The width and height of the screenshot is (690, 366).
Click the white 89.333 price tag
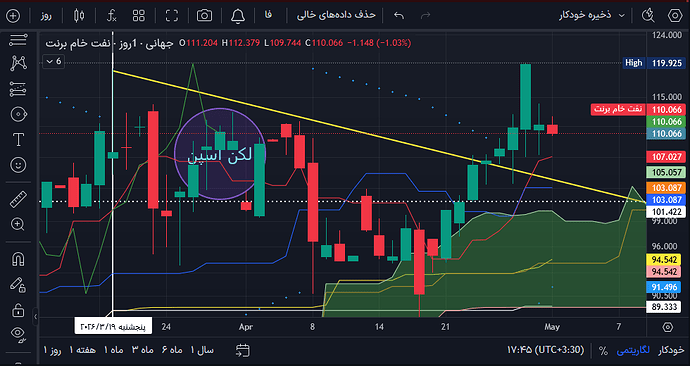tap(664, 307)
